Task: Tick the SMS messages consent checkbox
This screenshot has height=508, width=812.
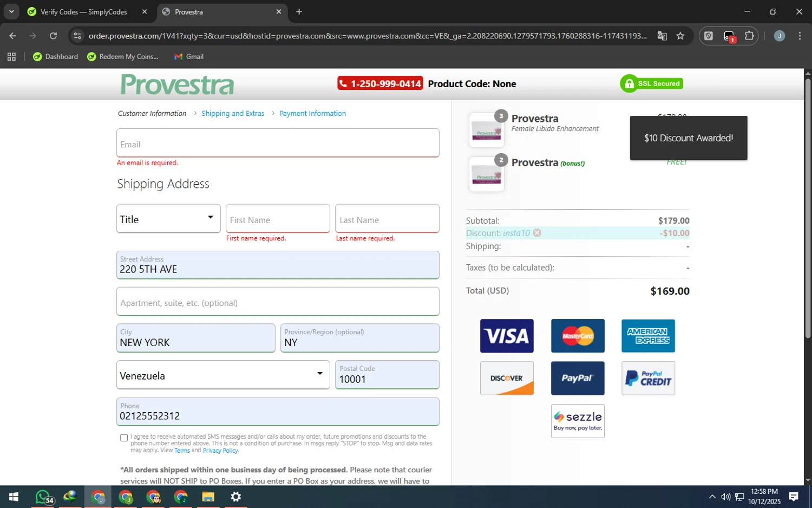Action: pos(124,438)
